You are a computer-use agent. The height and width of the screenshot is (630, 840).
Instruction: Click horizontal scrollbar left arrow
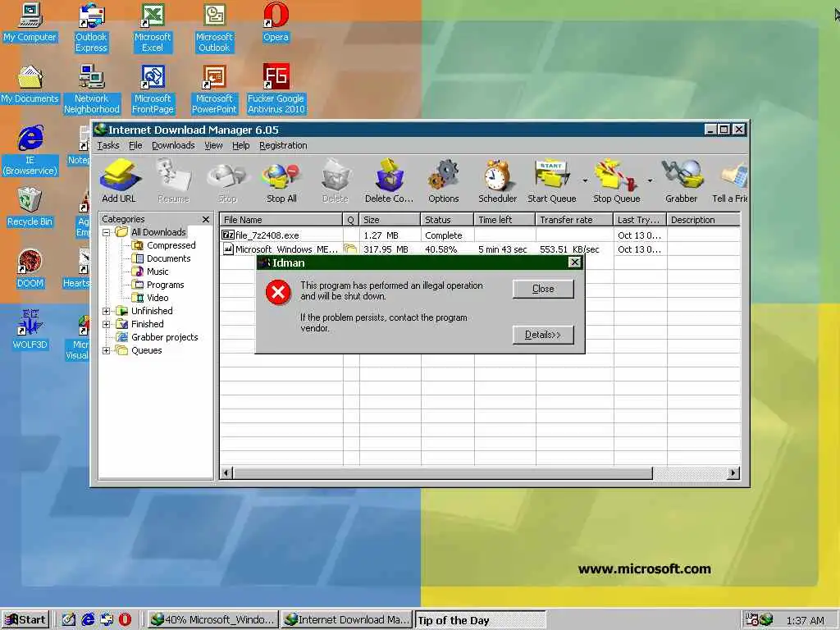pos(226,473)
